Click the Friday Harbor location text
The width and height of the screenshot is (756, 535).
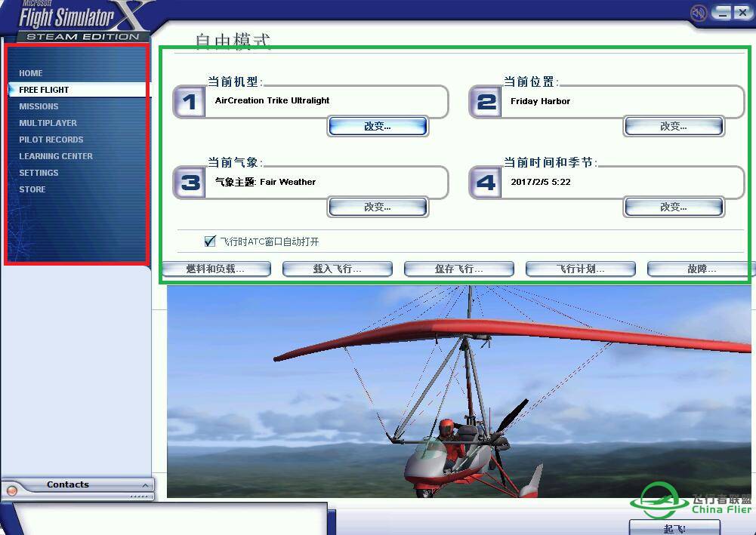click(x=540, y=101)
